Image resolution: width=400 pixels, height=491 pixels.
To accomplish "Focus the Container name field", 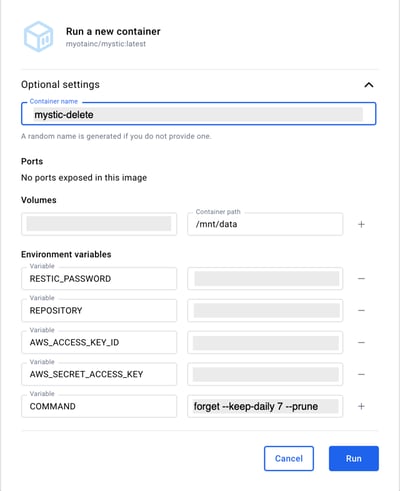I will click(x=199, y=114).
